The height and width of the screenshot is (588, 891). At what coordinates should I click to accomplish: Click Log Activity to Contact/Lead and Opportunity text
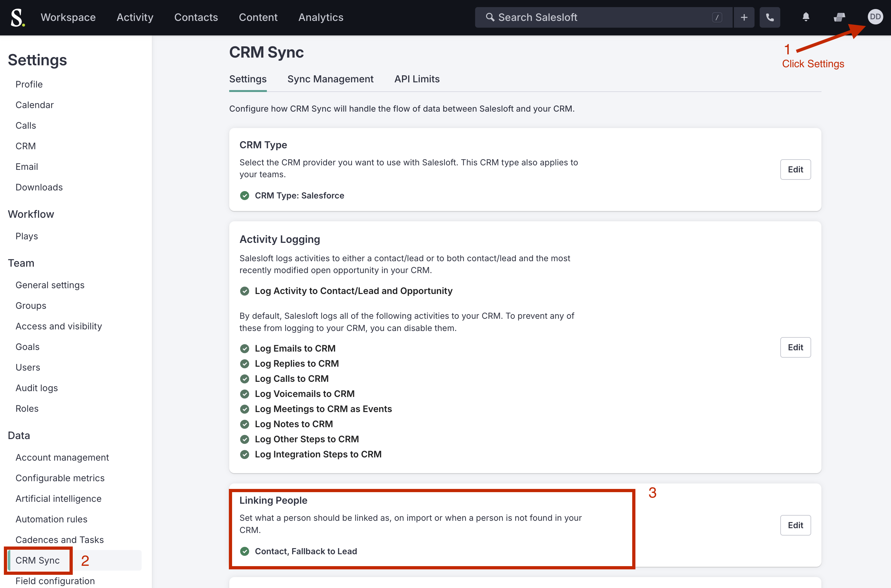353,291
